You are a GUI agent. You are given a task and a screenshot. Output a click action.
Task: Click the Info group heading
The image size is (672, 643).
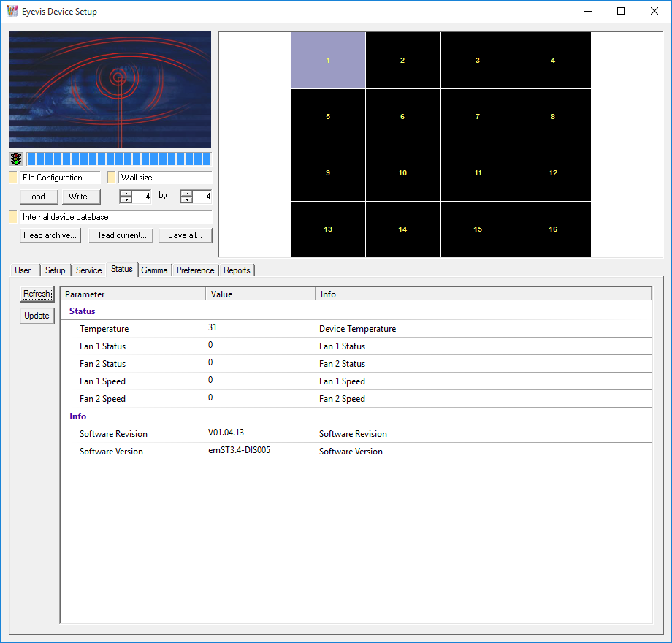tap(77, 416)
